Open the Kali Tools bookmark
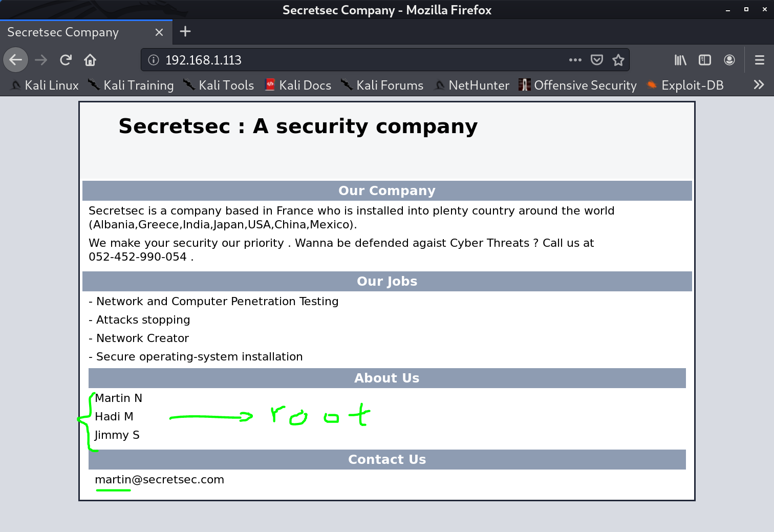Image resolution: width=774 pixels, height=532 pixels. point(219,85)
